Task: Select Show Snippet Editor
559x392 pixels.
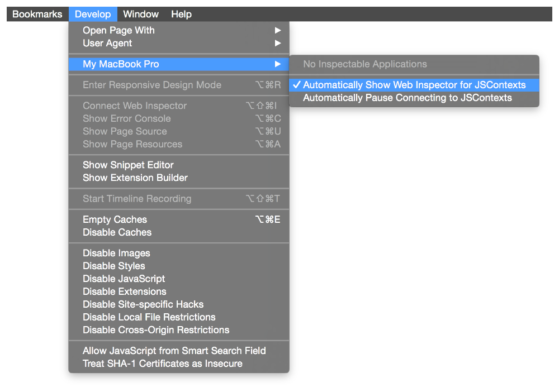Action: pyautogui.click(x=128, y=165)
